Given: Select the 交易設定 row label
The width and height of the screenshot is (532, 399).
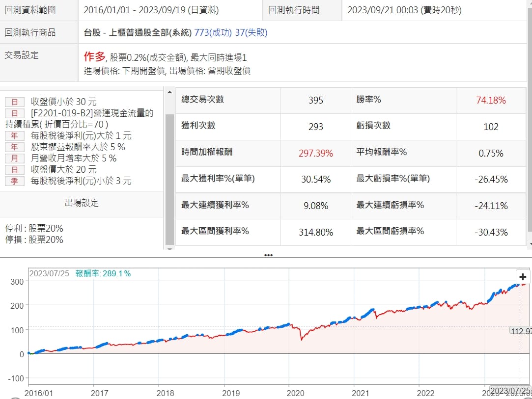Looking at the screenshot, I should 22,55.
